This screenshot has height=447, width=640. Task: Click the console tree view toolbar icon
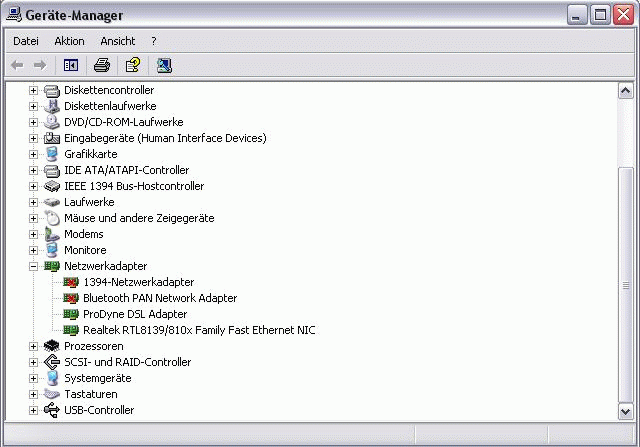[x=71, y=65]
